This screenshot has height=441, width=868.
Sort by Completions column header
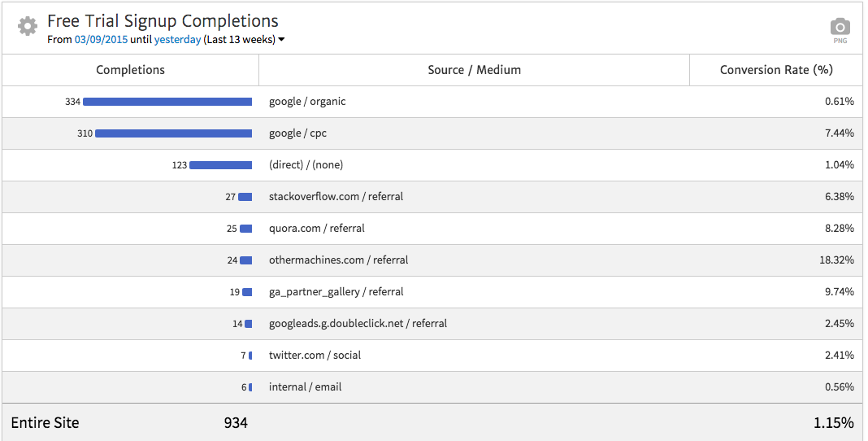click(x=130, y=70)
